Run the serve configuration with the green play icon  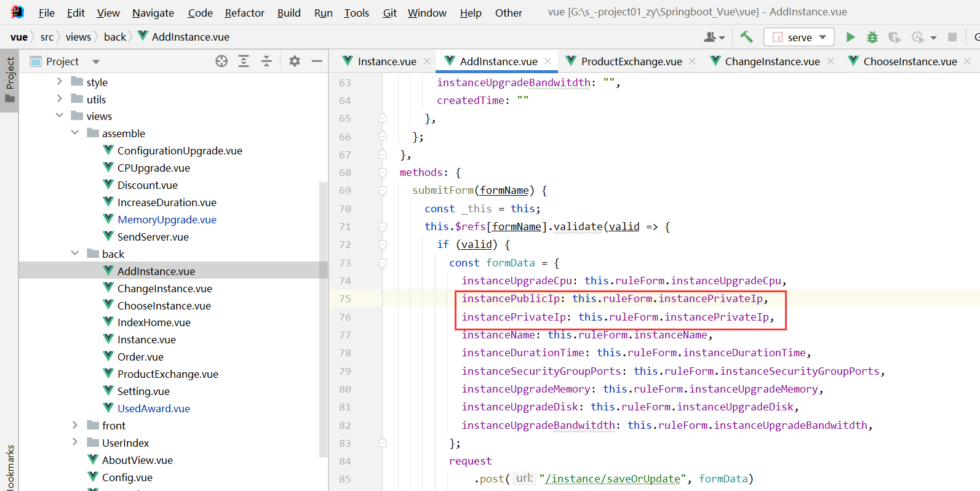[850, 37]
